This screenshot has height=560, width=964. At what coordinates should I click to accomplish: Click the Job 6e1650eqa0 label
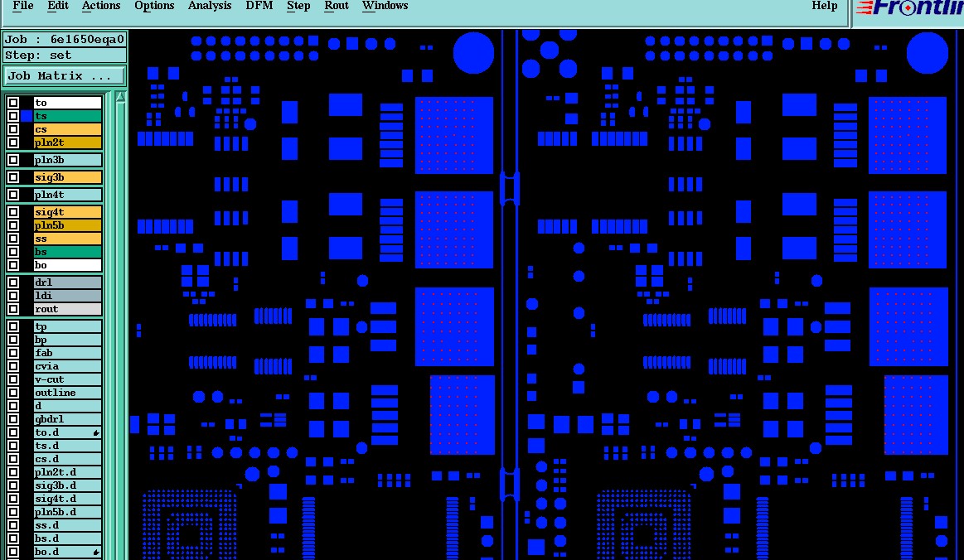pyautogui.click(x=65, y=39)
